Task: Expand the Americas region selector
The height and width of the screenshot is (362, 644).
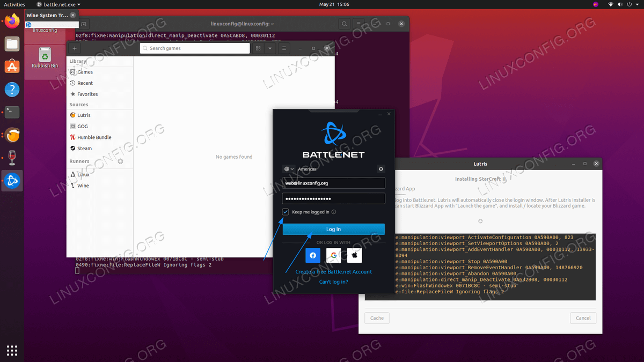Action: pyautogui.click(x=289, y=169)
